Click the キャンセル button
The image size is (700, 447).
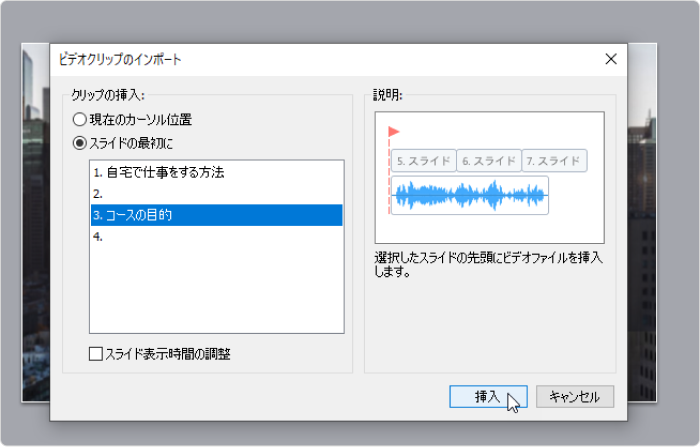(575, 397)
